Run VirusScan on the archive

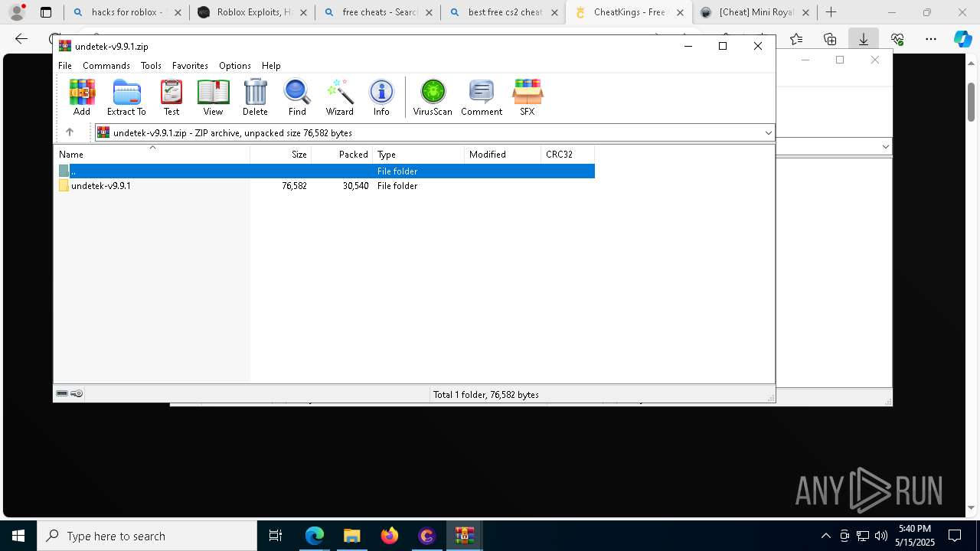(433, 97)
